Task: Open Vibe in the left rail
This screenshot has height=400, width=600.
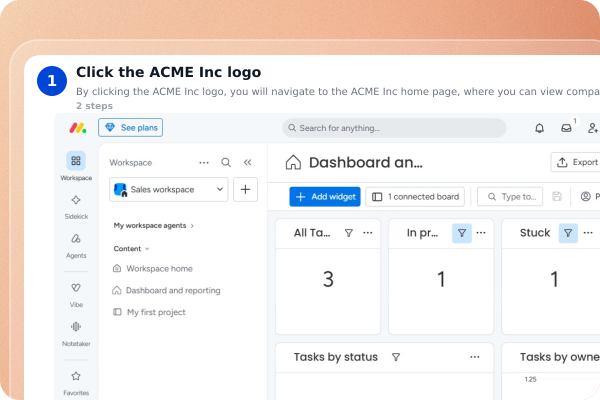Action: click(76, 295)
